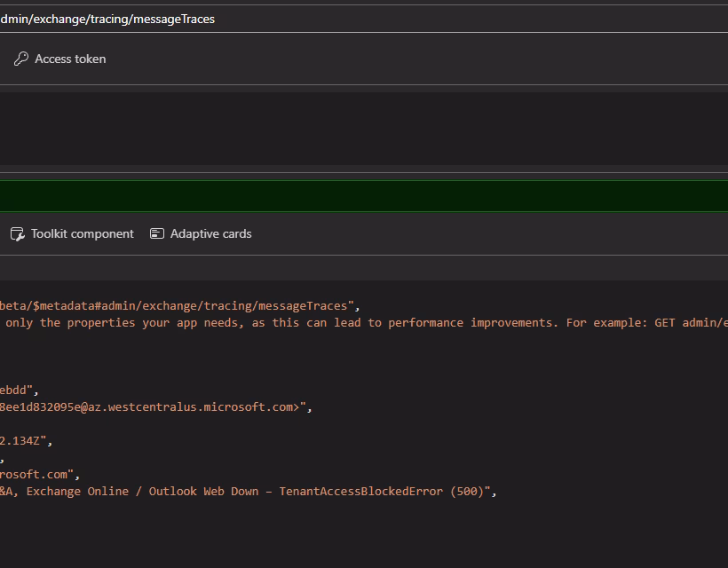
Task: Select the az.westcentralus.microsoft.com message ID line
Action: [x=155, y=407]
